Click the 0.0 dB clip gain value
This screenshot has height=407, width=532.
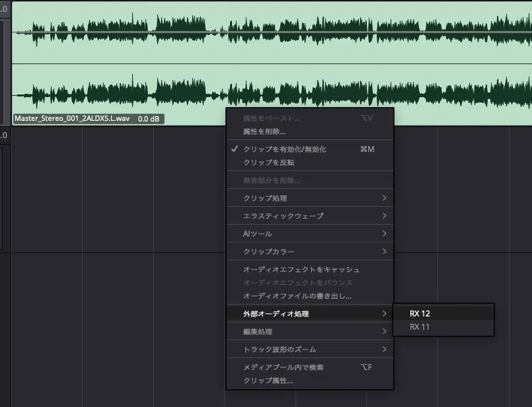coord(149,119)
